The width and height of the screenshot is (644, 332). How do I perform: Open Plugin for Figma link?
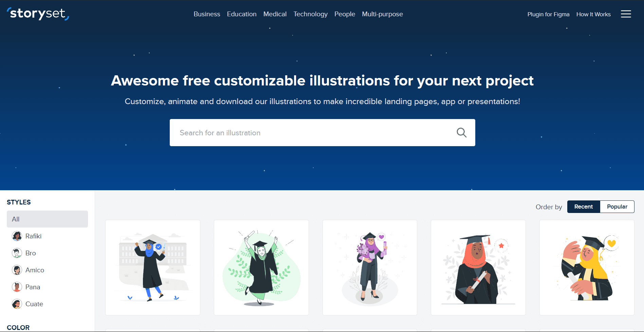(548, 14)
